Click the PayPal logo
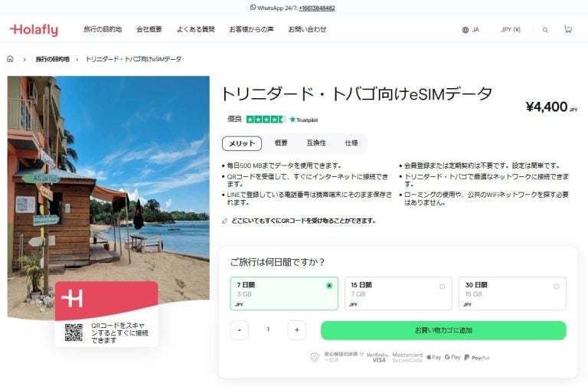The width and height of the screenshot is (588, 387). click(x=477, y=357)
